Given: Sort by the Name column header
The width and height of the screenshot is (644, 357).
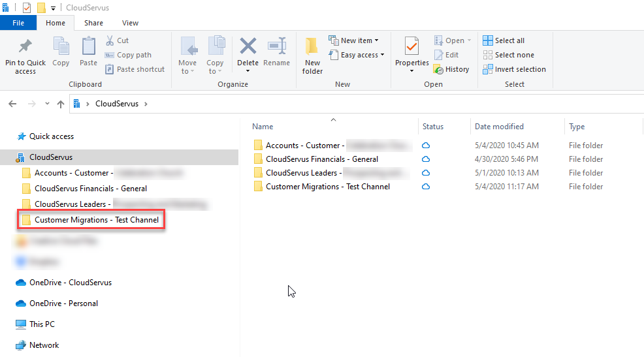Looking at the screenshot, I should 263,127.
